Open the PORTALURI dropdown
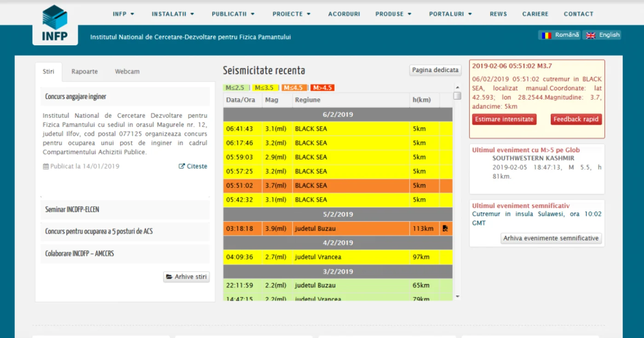This screenshot has width=644, height=338. coord(451,14)
